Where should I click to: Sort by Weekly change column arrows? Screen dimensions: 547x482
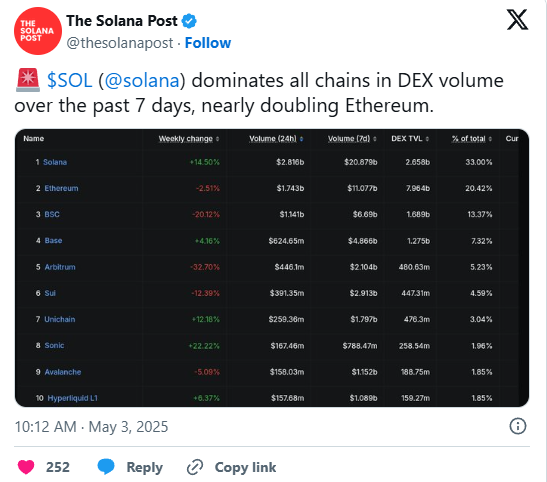click(x=217, y=139)
